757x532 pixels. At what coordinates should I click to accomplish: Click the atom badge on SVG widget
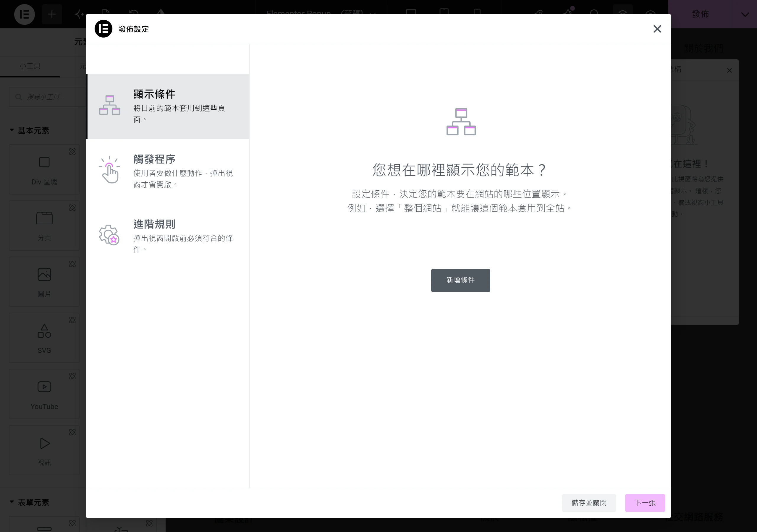pyautogui.click(x=72, y=320)
